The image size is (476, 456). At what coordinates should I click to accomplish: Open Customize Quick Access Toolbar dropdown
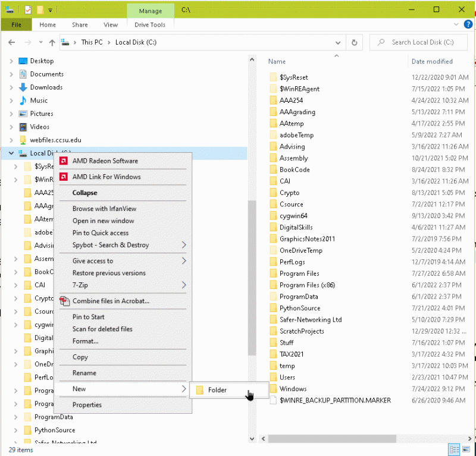51,10
